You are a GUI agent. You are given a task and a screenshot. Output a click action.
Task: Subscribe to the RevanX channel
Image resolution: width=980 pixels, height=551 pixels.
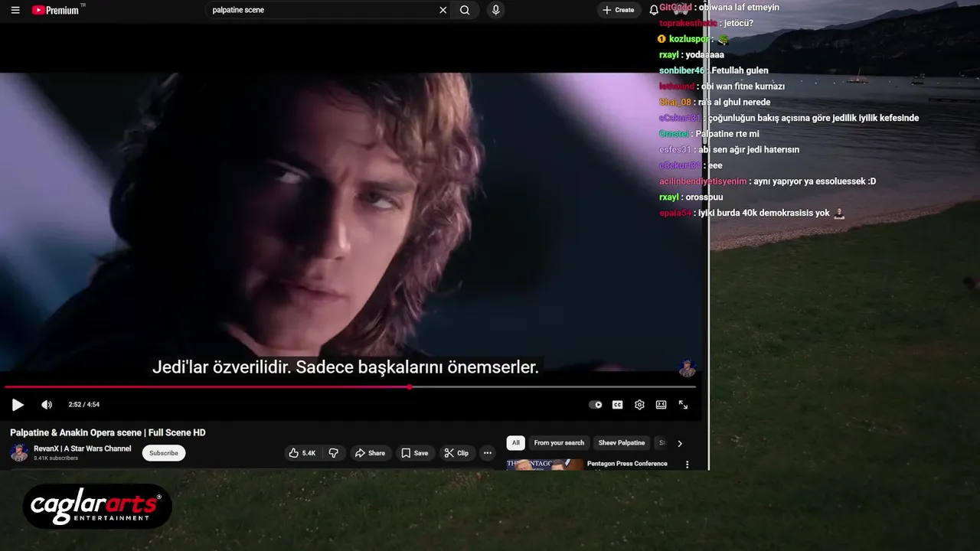[x=164, y=453]
